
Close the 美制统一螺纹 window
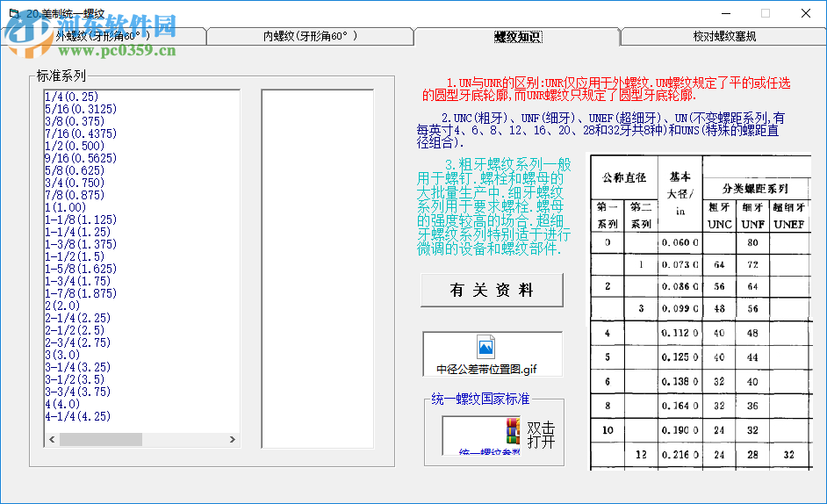[x=805, y=13]
